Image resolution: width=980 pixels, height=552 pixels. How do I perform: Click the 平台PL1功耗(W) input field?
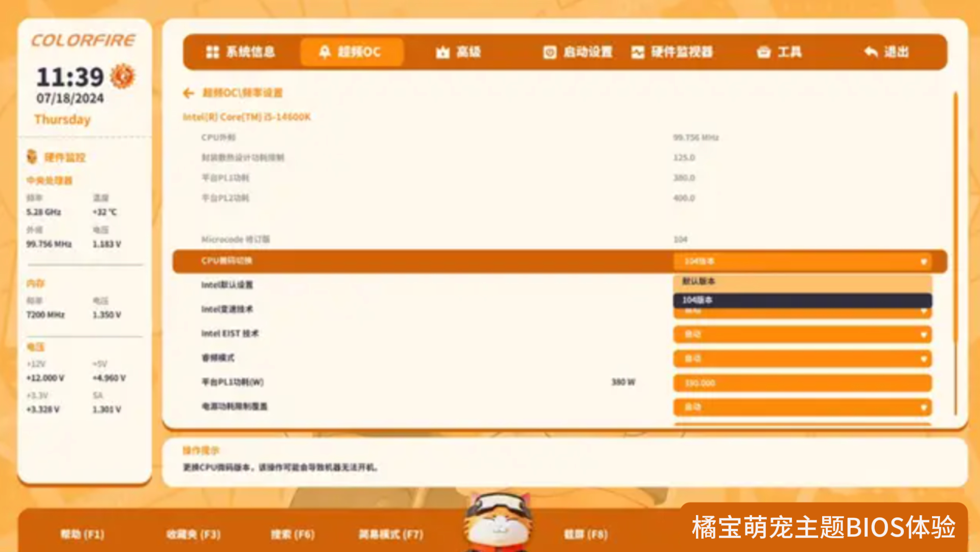click(x=802, y=383)
